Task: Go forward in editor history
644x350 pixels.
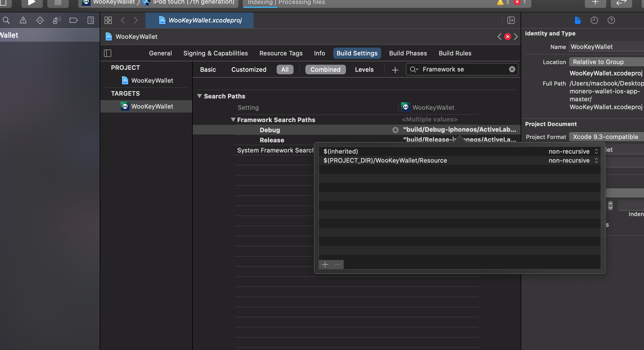Action: point(136,20)
